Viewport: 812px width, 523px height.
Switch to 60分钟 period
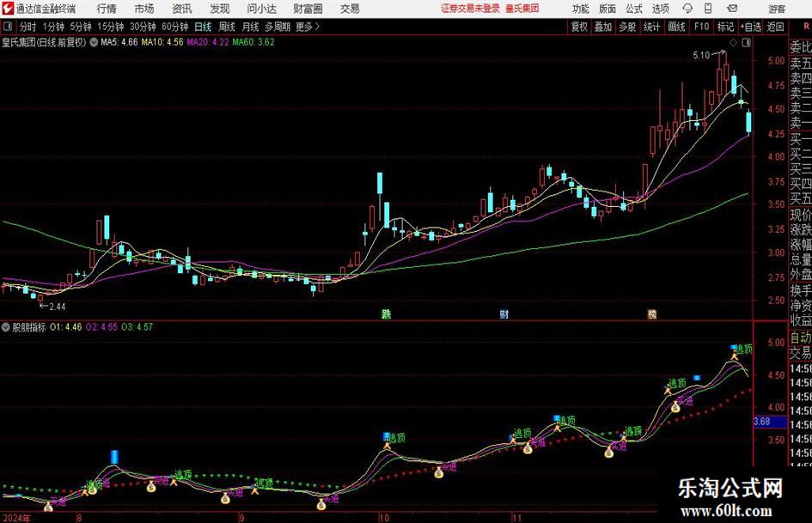174,27
